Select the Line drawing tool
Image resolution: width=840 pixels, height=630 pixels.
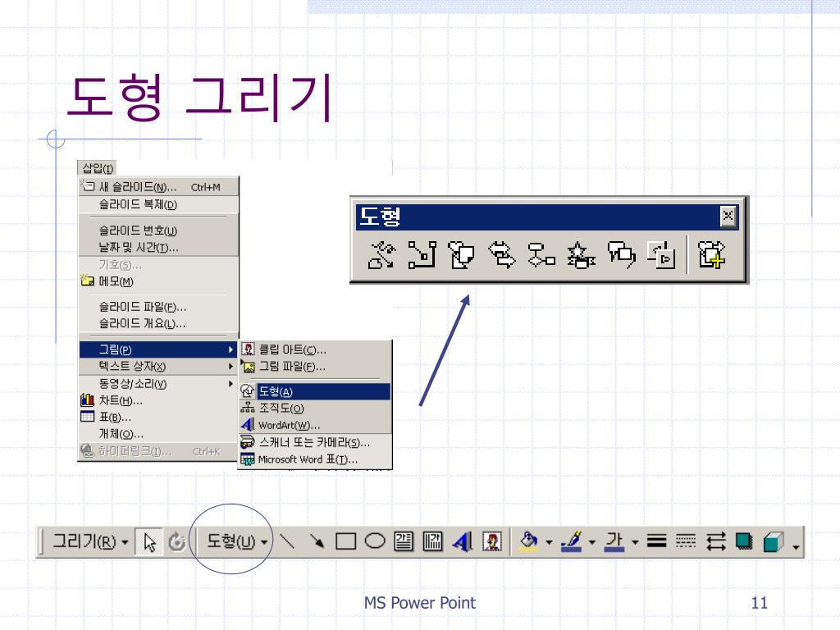pyautogui.click(x=288, y=541)
